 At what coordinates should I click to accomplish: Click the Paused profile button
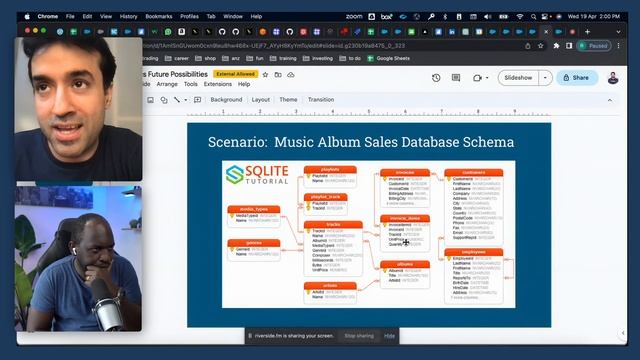(x=594, y=46)
